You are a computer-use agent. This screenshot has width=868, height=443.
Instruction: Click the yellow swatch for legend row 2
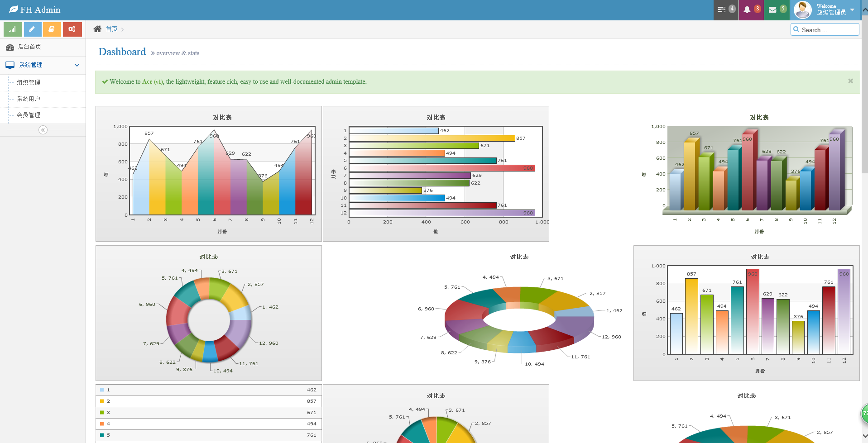pyautogui.click(x=102, y=401)
